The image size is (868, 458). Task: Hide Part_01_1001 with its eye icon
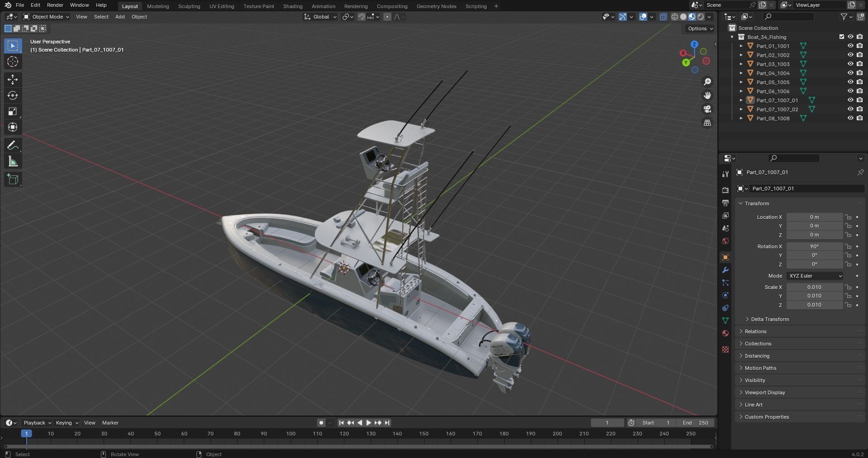850,46
